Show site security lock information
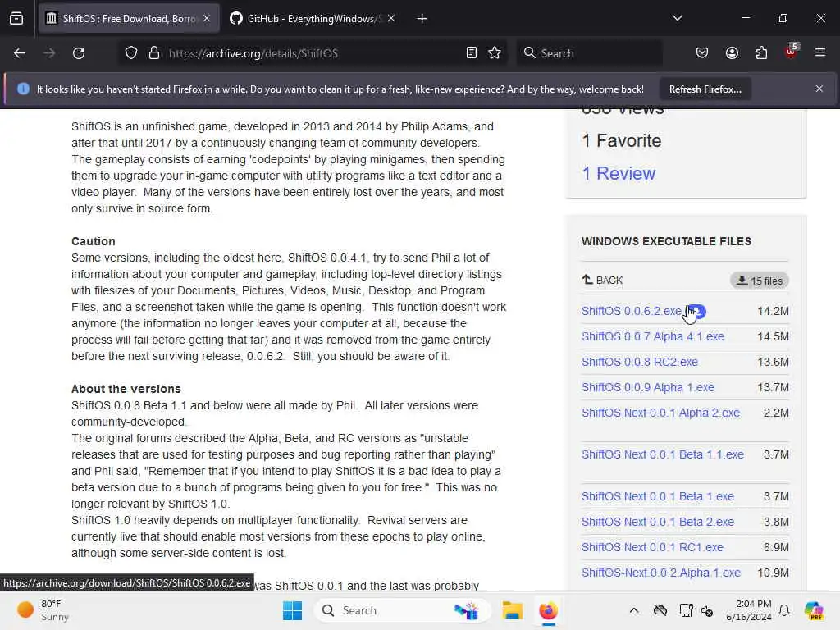The image size is (840, 630). 154,53
